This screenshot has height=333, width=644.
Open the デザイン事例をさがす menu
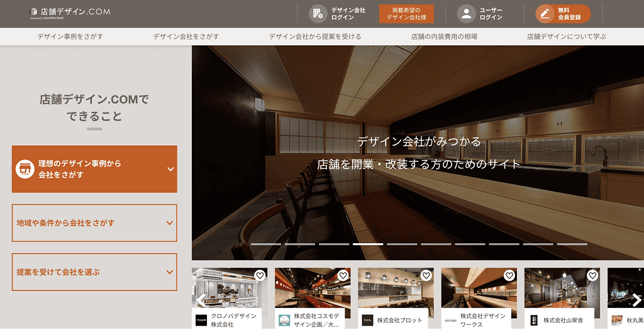click(x=70, y=36)
